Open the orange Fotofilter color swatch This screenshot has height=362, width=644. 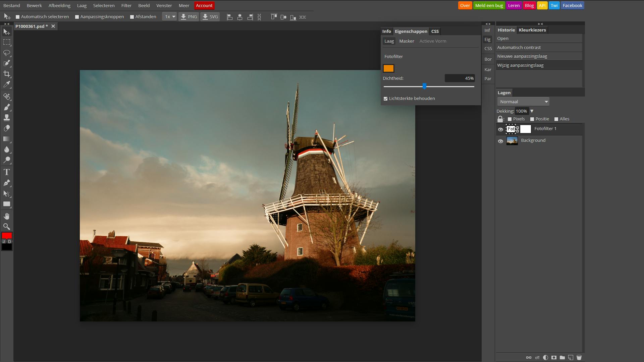pos(388,68)
